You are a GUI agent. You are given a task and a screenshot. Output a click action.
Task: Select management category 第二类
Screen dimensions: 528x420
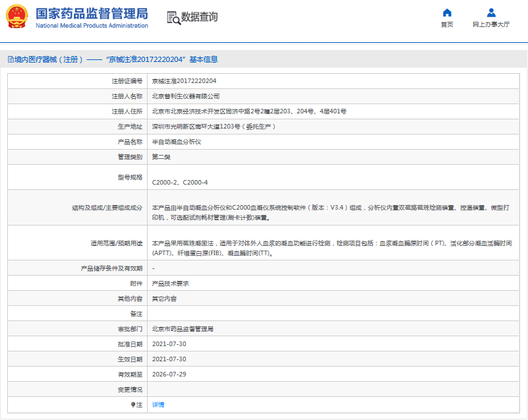click(x=161, y=157)
